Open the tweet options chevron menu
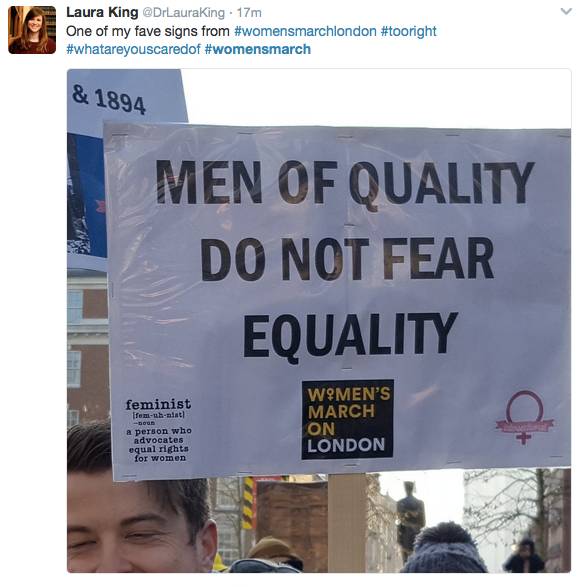The image size is (579, 587). (566, 12)
